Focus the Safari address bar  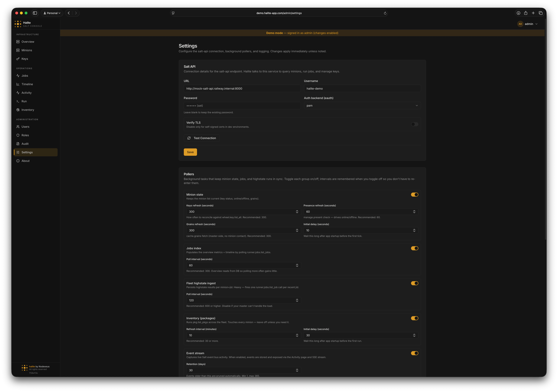point(279,13)
